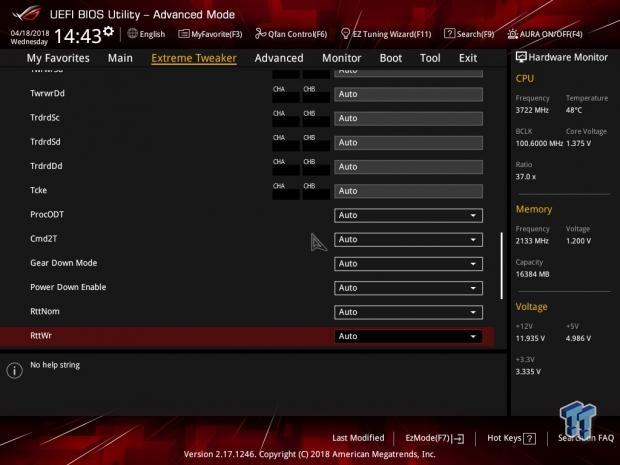Click the CPU frequency 3722 MHz value

click(x=532, y=110)
